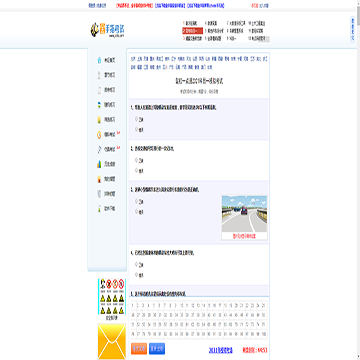Open the red bracketed link in the top bar

tap(134, 6)
